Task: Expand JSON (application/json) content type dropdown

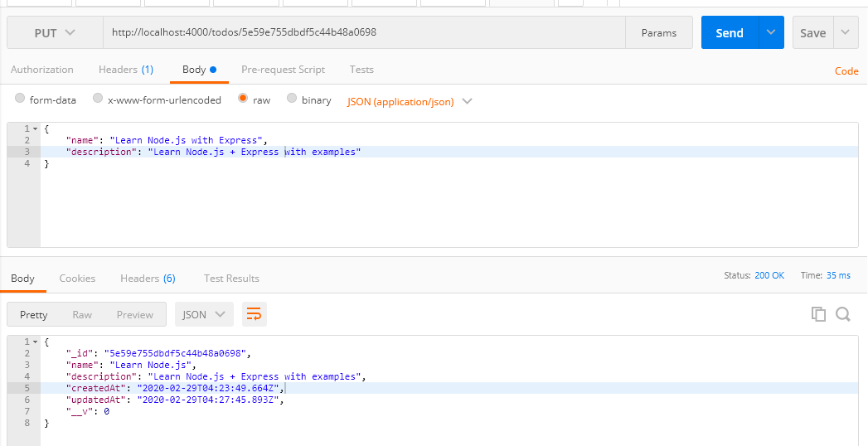Action: point(410,102)
